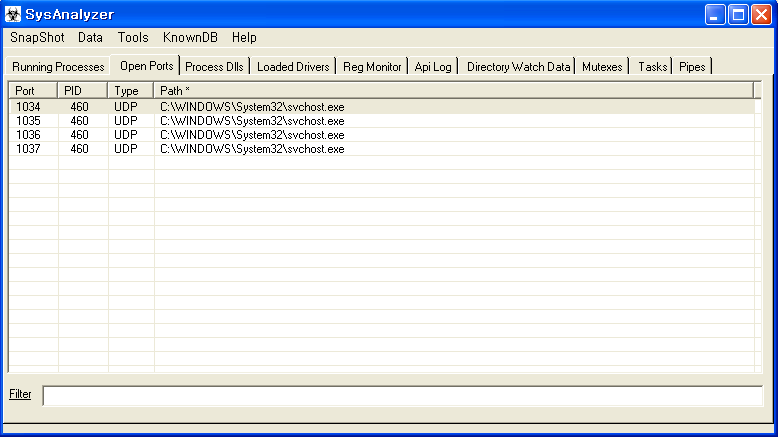Click UDP type in the port 1037 row

[x=126, y=149]
